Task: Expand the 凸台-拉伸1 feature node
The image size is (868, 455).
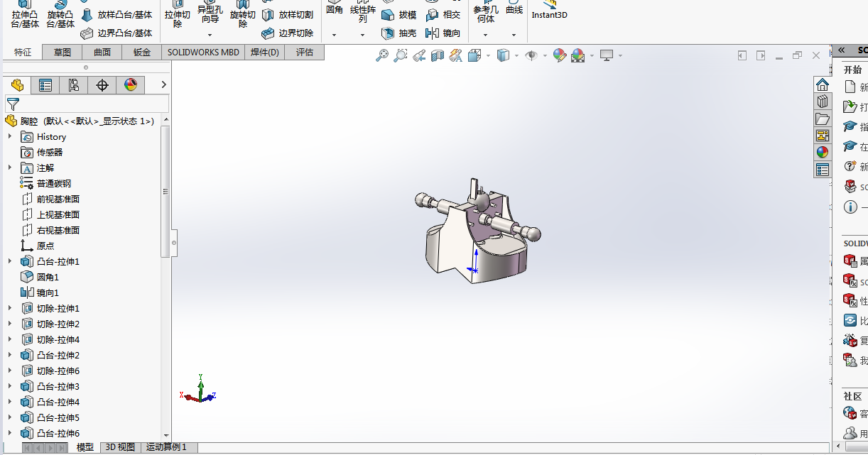Action: [x=10, y=261]
